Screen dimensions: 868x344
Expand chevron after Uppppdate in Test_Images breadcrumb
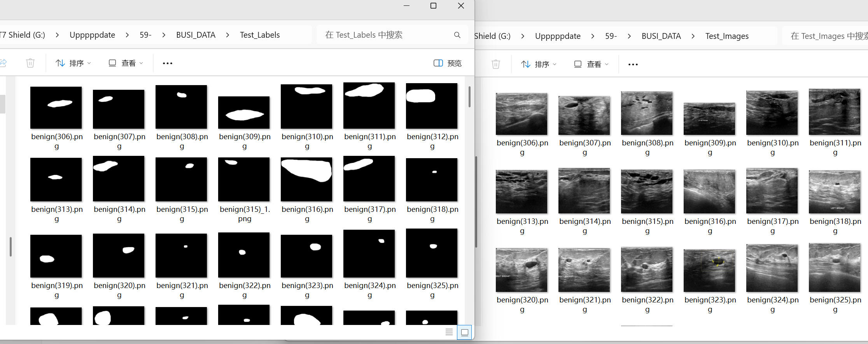pyautogui.click(x=593, y=36)
